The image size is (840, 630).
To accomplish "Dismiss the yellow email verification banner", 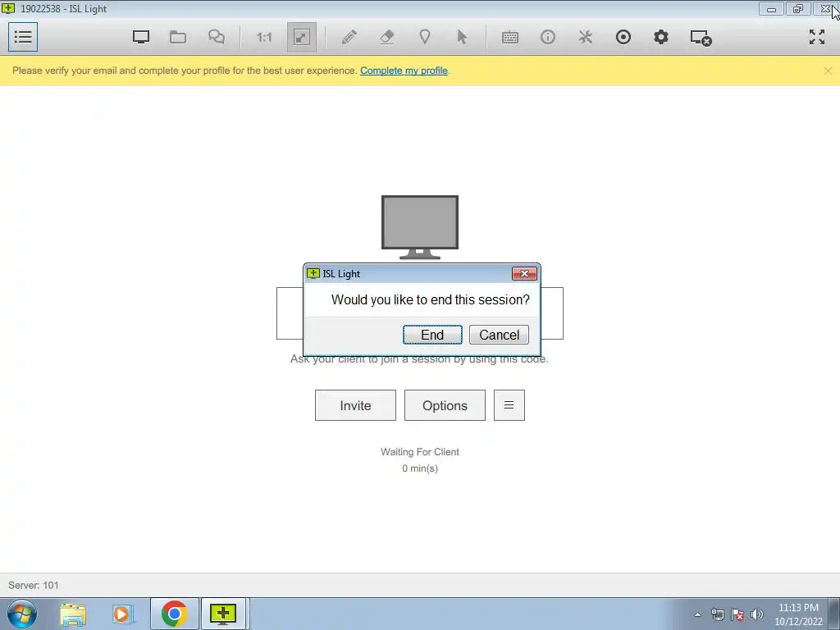I will pyautogui.click(x=828, y=71).
